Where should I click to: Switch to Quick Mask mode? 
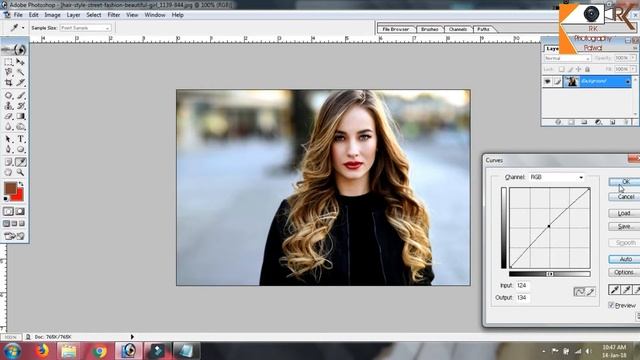(20, 211)
